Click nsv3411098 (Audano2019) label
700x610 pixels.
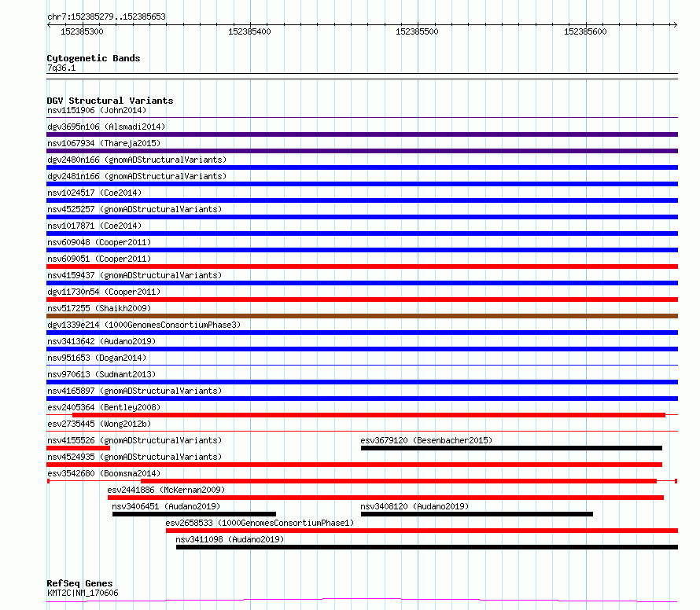230,539
